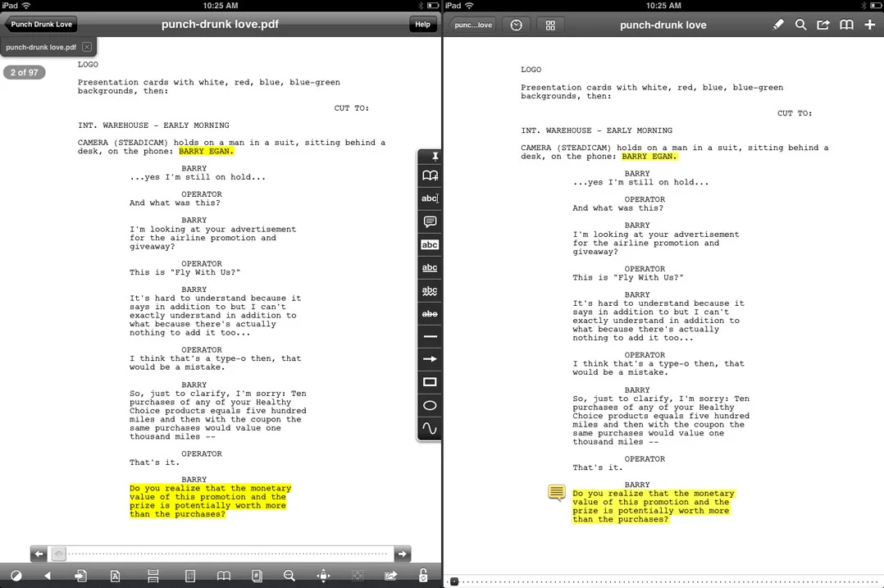The width and height of the screenshot is (884, 588).
Task: Go to next page with right arrow
Action: 402,554
